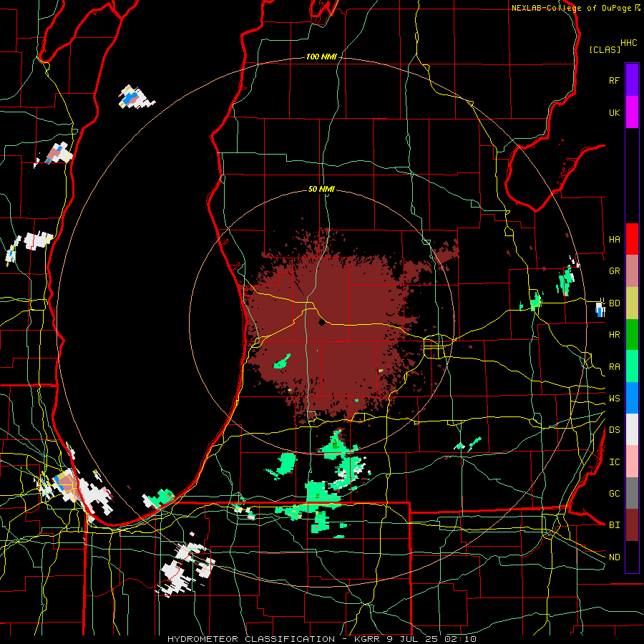The width and height of the screenshot is (644, 644).
Task: Click the white DS legend color swatch
Action: coord(632,429)
